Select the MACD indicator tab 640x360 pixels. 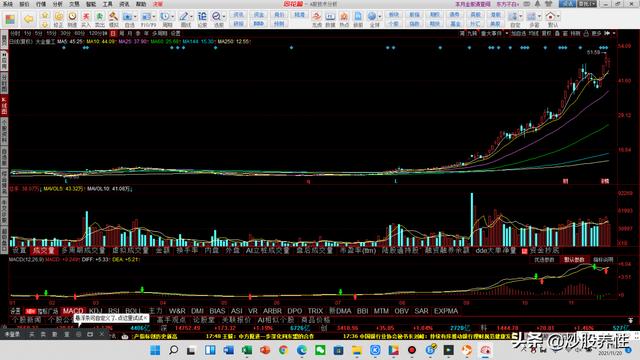click(73, 311)
